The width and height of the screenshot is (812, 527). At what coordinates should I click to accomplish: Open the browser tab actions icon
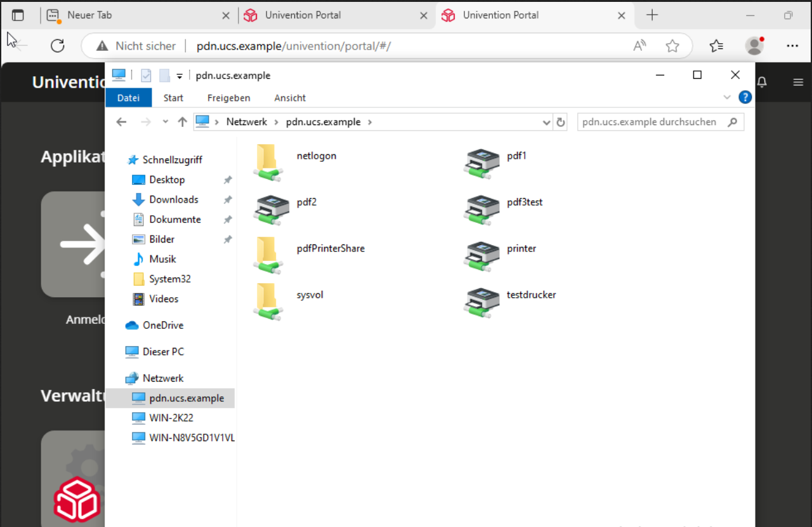pyautogui.click(x=18, y=15)
